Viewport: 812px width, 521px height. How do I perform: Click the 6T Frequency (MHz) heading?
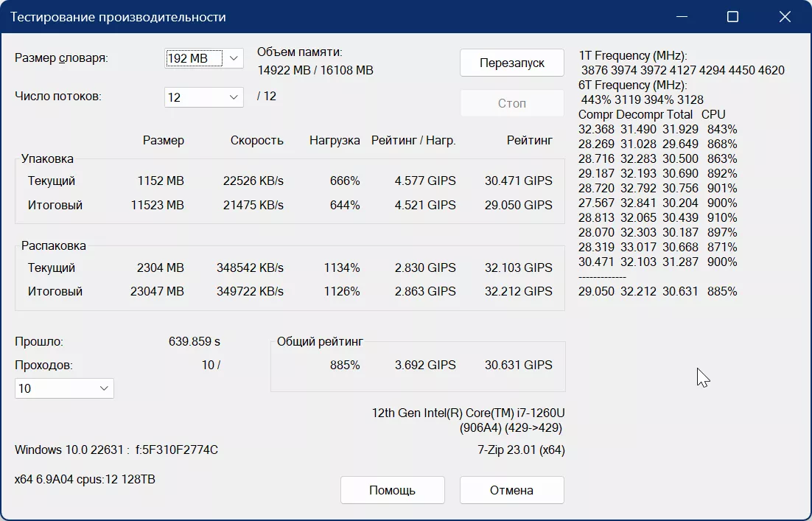(633, 85)
